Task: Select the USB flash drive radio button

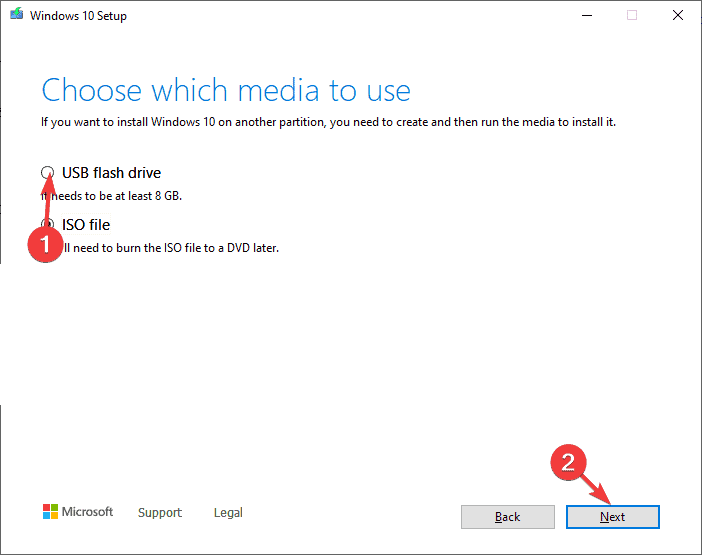Action: pyautogui.click(x=47, y=172)
